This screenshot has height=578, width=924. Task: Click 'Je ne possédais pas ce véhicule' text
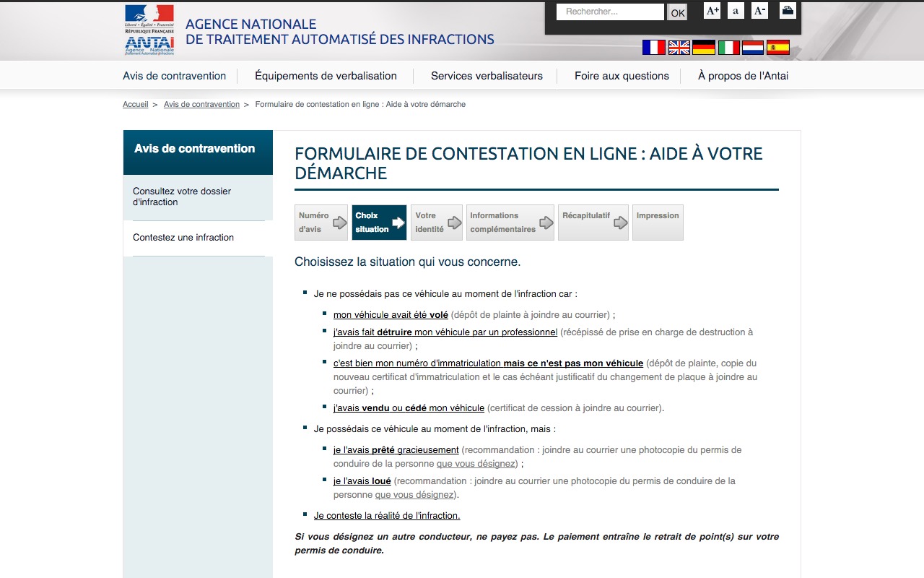pos(445,294)
